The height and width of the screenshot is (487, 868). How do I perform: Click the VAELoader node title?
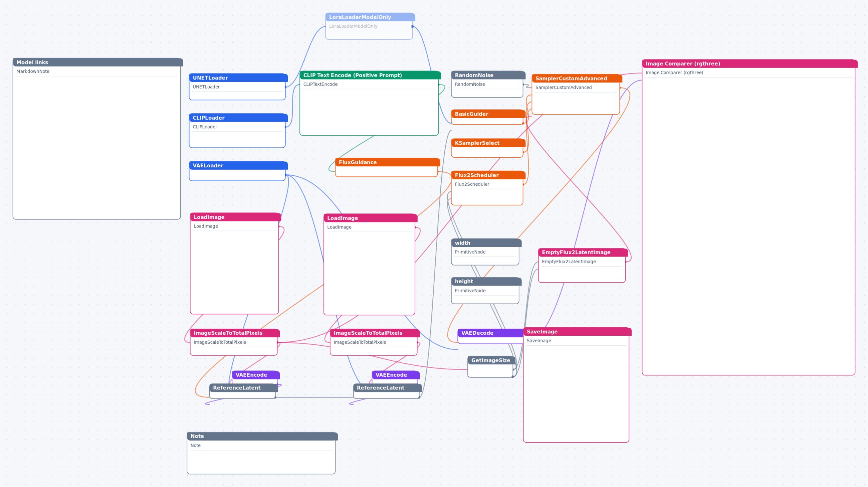(x=208, y=165)
